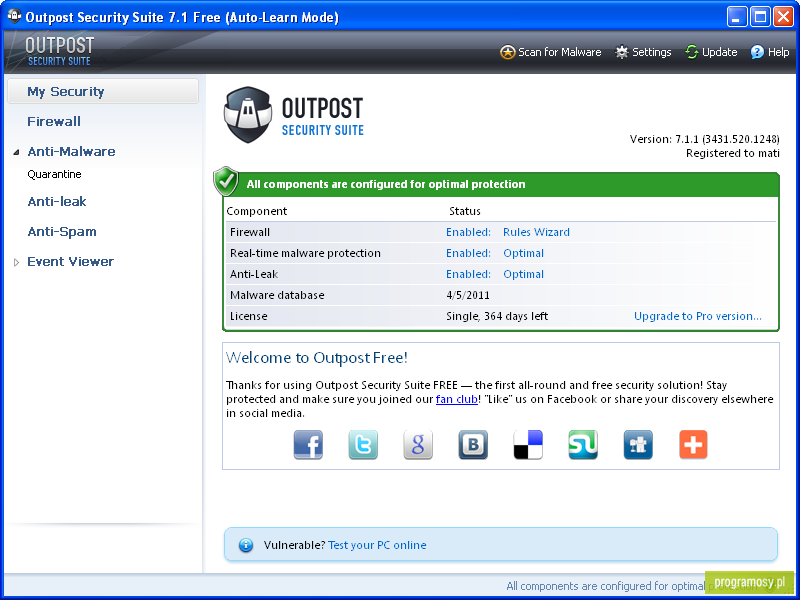
Task: Click Enabled link for Real-time malware protection
Action: pos(468,253)
